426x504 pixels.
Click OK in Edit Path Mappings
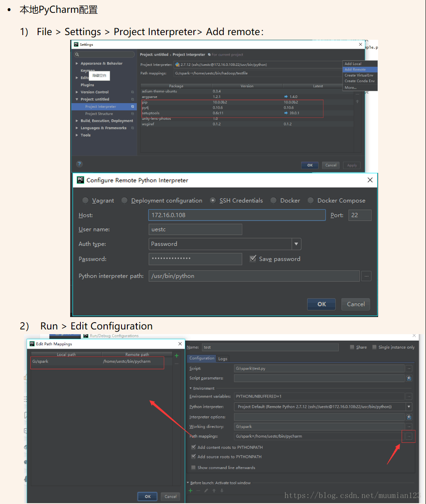coord(148,497)
